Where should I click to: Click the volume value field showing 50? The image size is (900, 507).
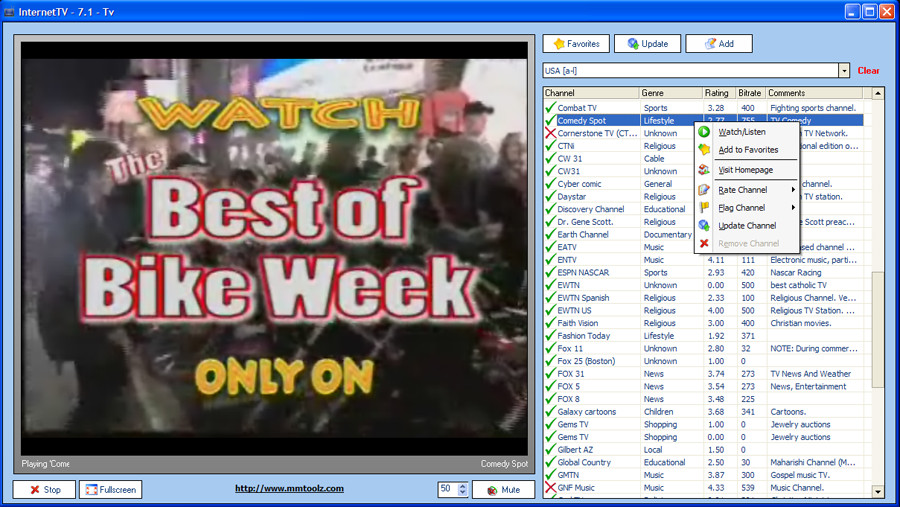point(448,489)
